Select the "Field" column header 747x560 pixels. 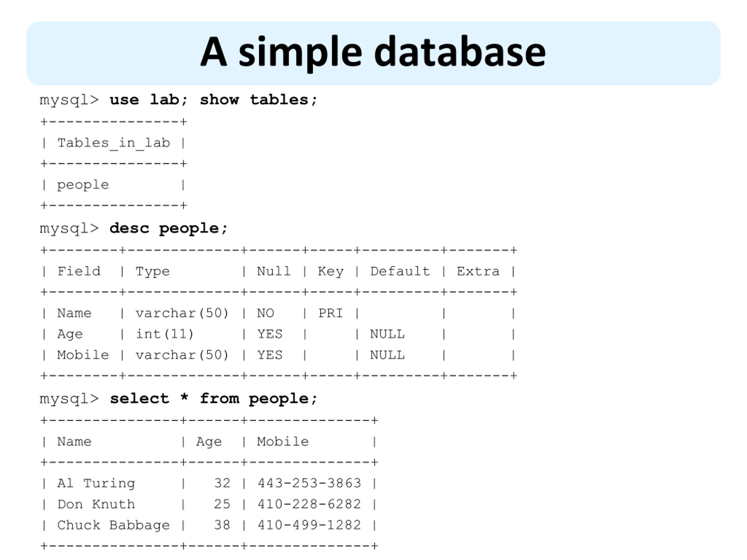pyautogui.click(x=79, y=271)
